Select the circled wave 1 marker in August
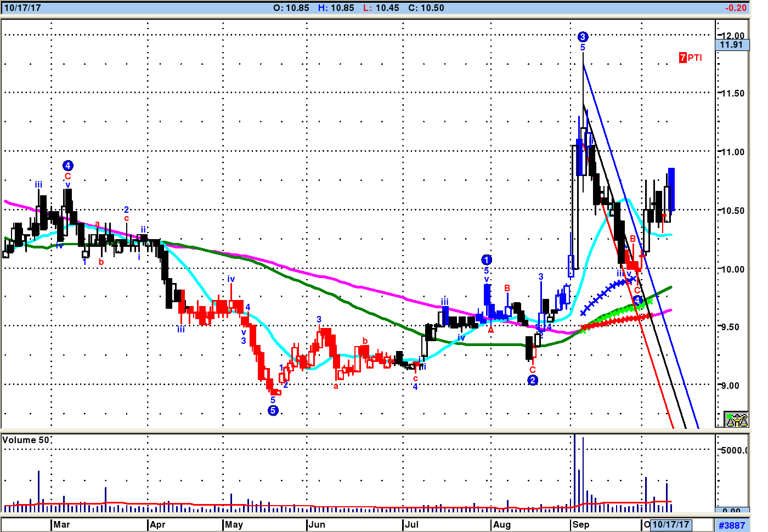Viewport: 768px width, 532px height. (x=487, y=260)
